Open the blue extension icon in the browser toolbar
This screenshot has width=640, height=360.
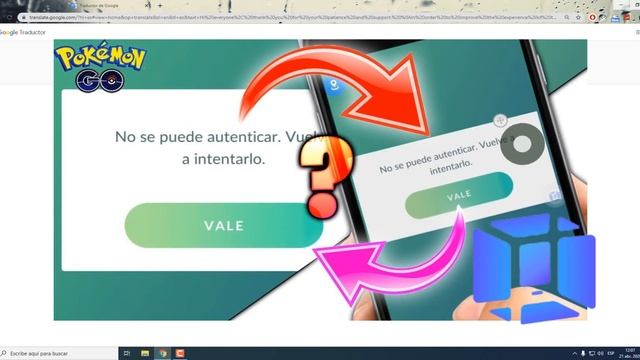click(615, 18)
